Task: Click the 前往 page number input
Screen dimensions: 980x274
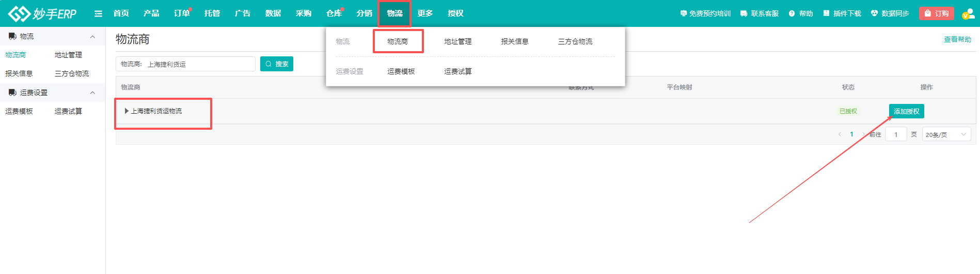Action: click(x=896, y=134)
